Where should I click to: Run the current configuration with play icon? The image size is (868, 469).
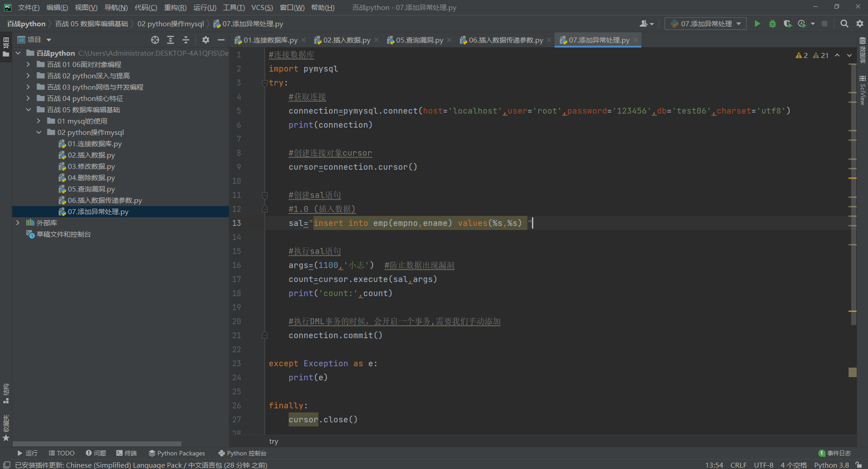click(x=757, y=24)
